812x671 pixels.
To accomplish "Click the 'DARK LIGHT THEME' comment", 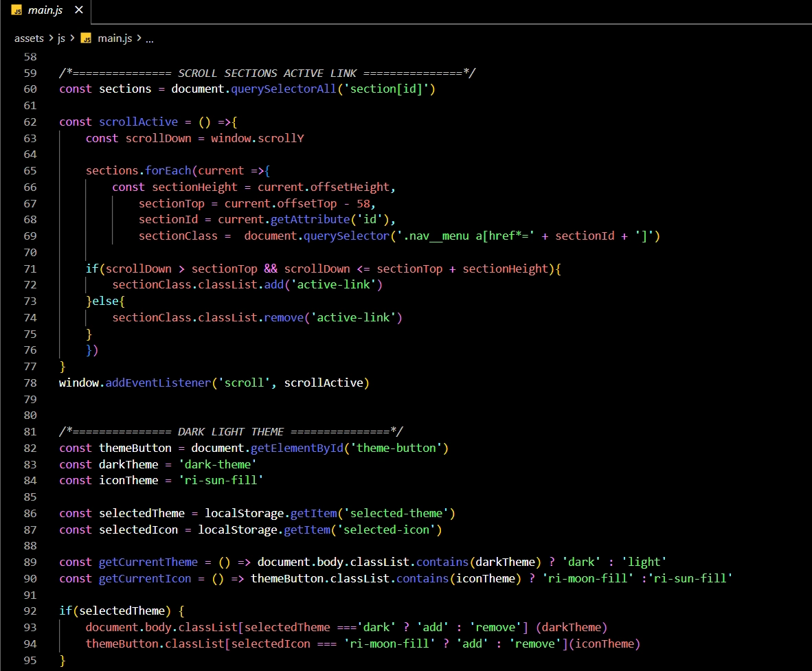I will point(230,432).
